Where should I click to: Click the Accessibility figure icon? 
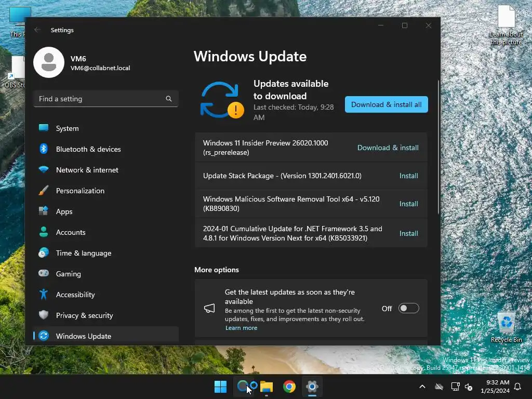[44, 294]
